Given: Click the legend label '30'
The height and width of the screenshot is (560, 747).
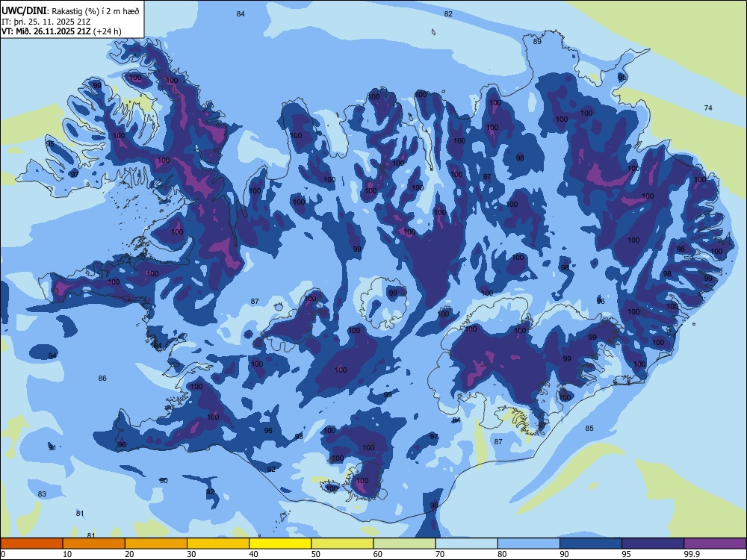Looking at the screenshot, I should (x=191, y=554).
